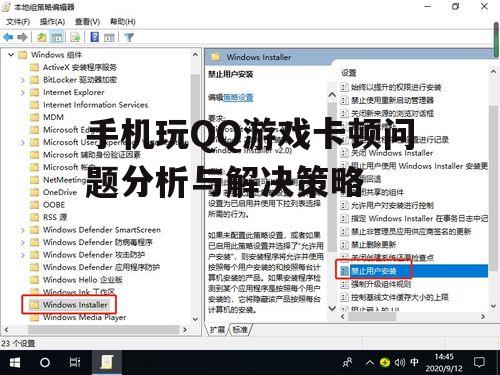
Task: Expand the Windows Defender SmartScreen node
Action: click(x=23, y=230)
